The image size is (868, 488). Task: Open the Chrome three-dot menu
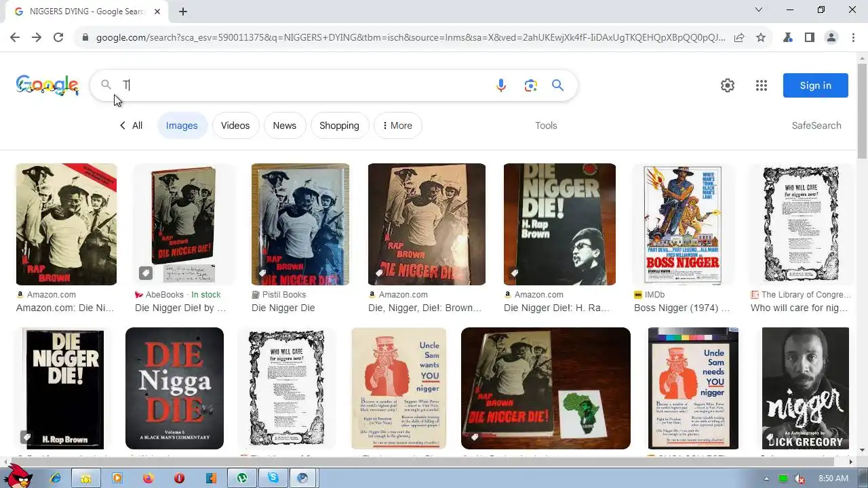click(x=852, y=37)
